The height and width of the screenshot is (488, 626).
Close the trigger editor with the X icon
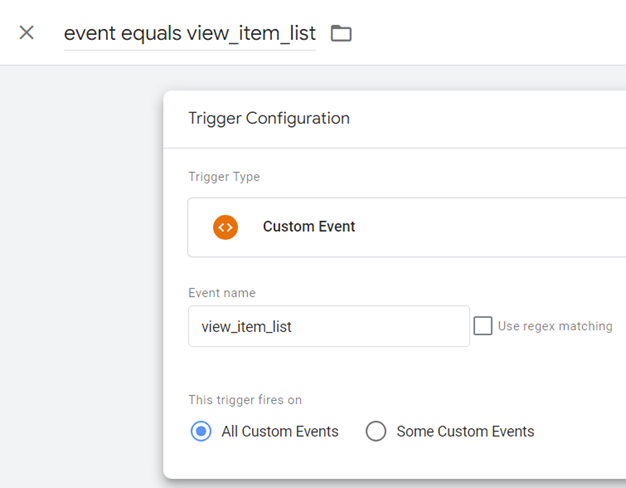27,33
